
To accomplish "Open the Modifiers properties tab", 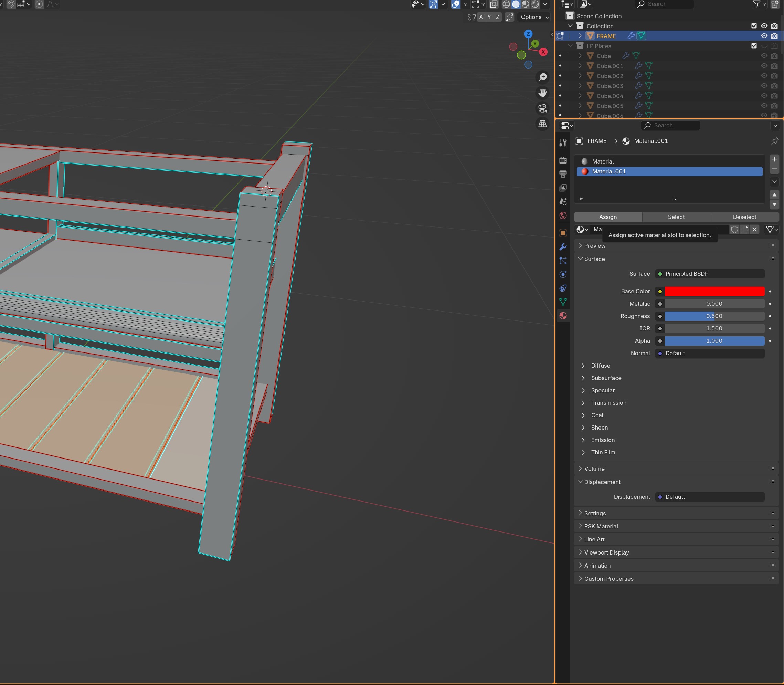I will 563,246.
